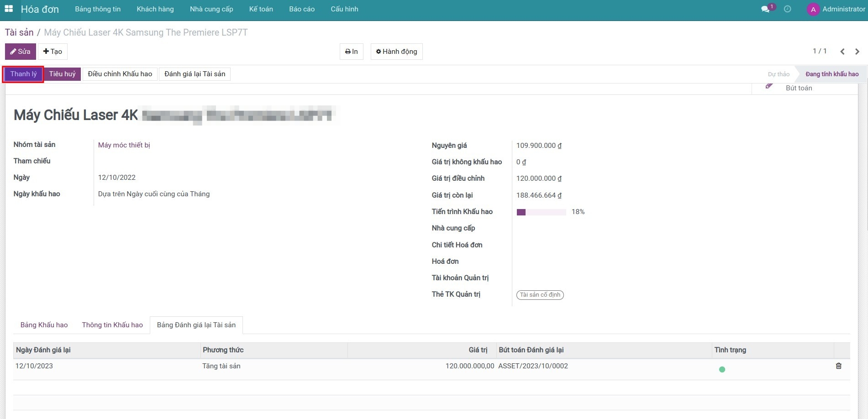
Task: Open the Kế toán menu
Action: point(261,9)
